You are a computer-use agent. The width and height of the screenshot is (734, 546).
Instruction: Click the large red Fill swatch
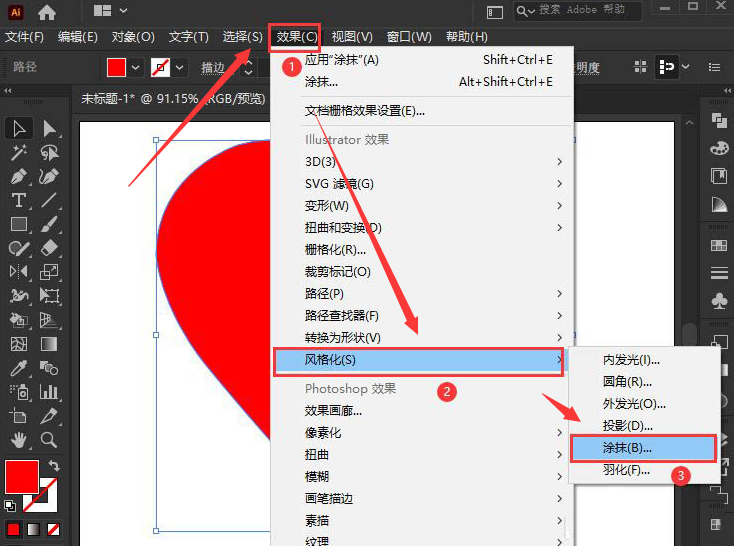click(22, 477)
